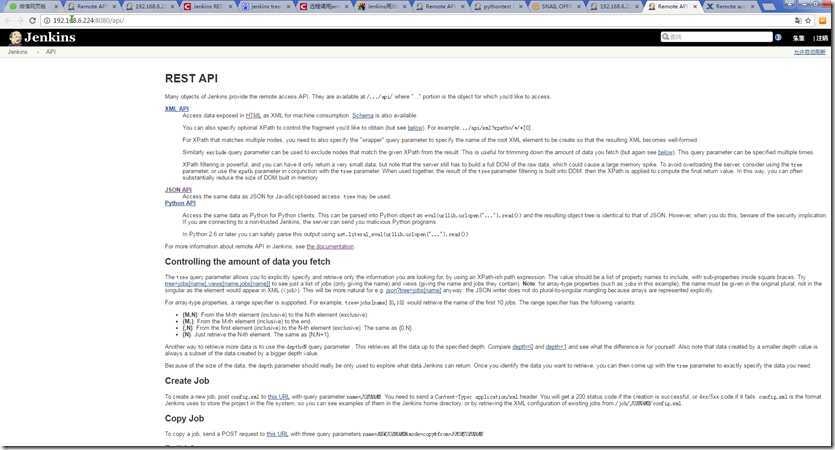Viewport: 835px width, 450px height.
Task: Open the XML API link
Action: pyautogui.click(x=177, y=109)
